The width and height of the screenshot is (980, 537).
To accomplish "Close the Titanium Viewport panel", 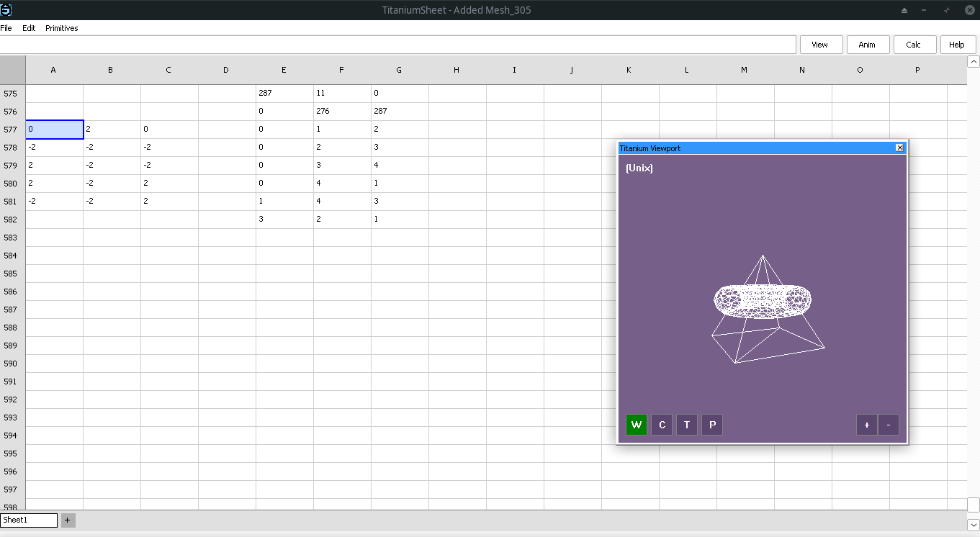I will pos(899,148).
